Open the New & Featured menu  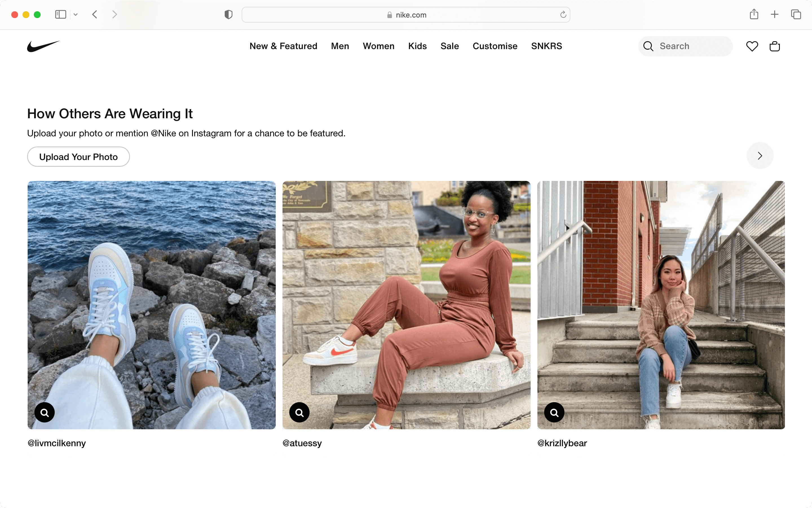pos(283,46)
